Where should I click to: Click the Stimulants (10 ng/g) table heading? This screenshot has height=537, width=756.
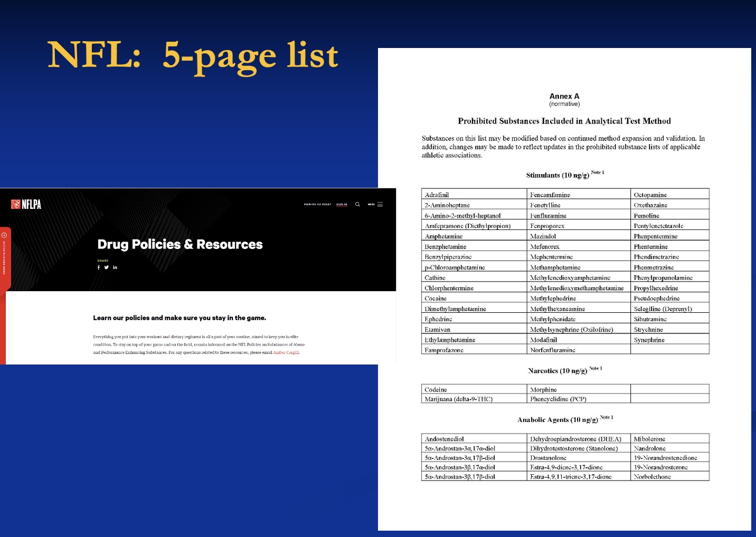[x=557, y=175]
